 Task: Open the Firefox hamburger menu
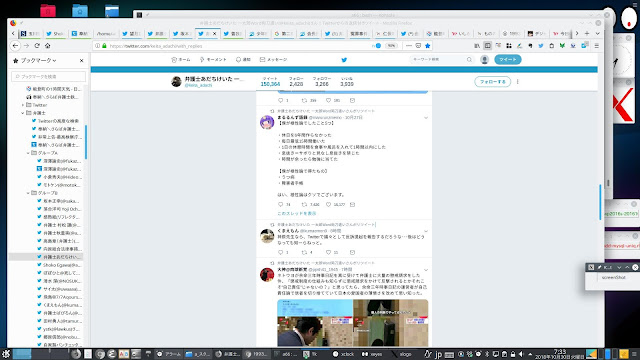click(x=596, y=46)
